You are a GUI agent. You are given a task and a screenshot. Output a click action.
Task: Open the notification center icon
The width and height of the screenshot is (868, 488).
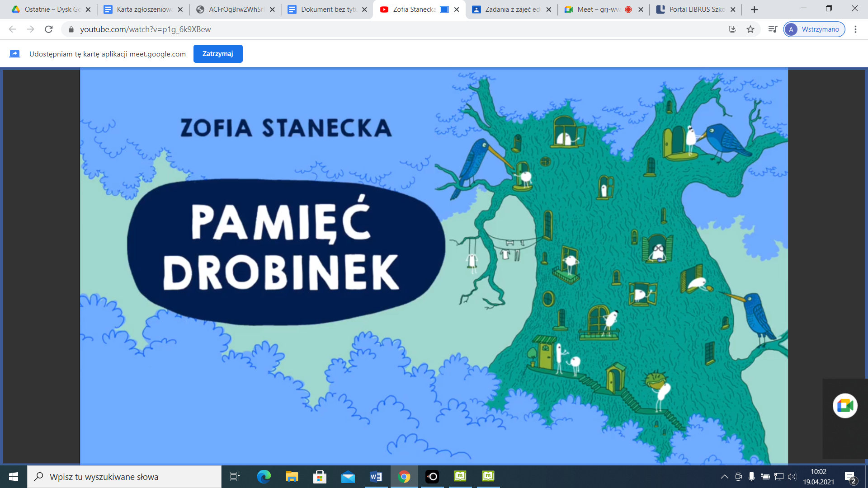(850, 477)
